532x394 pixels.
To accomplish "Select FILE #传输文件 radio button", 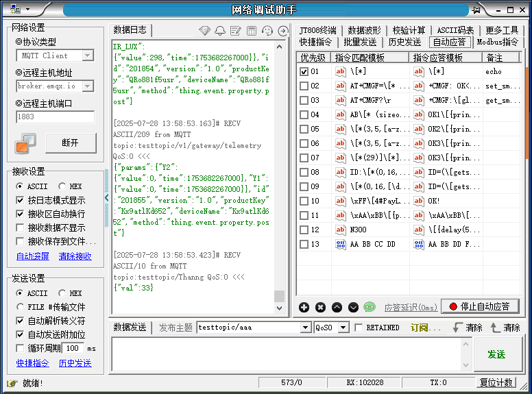I will coord(20,307).
